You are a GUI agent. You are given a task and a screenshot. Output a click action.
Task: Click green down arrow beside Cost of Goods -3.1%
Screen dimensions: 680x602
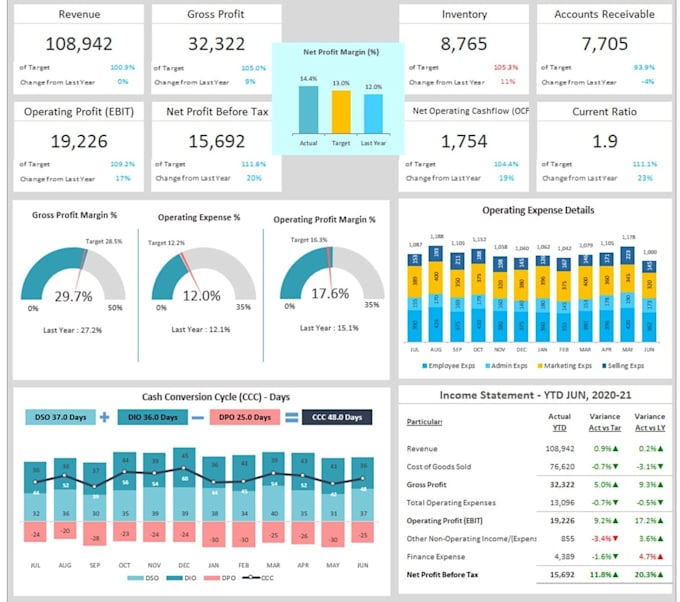point(660,467)
